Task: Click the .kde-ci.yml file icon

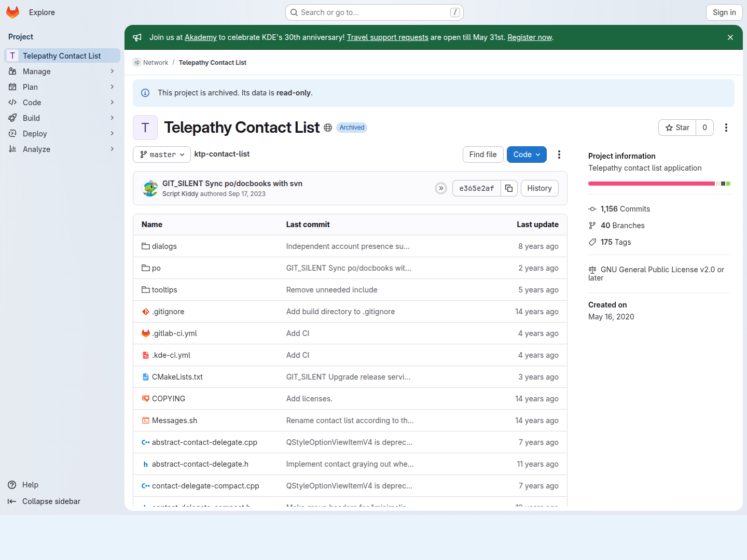Action: (x=146, y=355)
